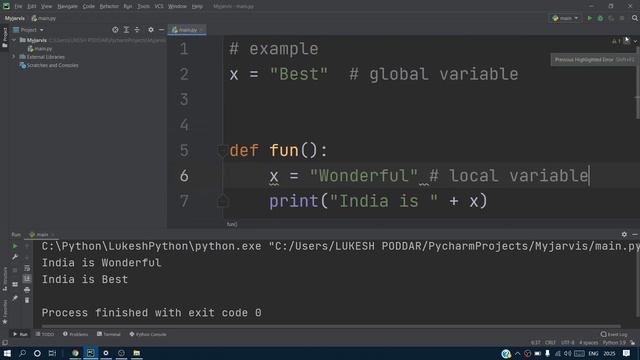Click Pin Tab icon in Run panel
Viewport: 640px width, 360px height.
point(15,298)
